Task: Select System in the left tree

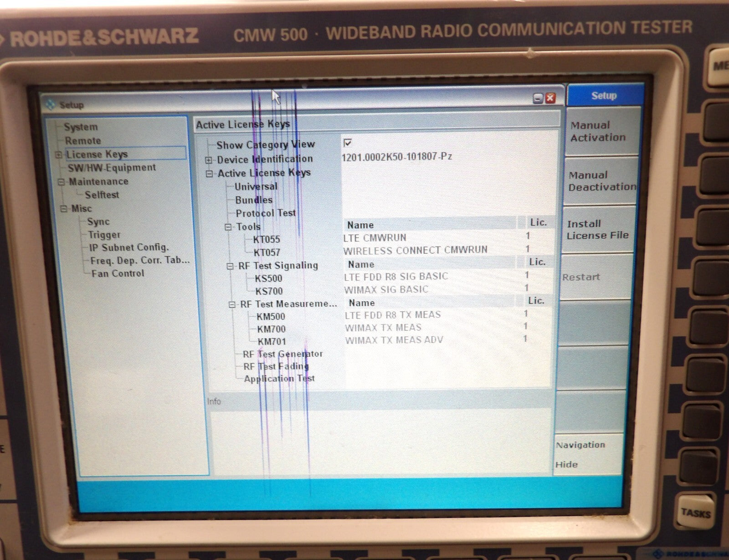Action: (81, 127)
